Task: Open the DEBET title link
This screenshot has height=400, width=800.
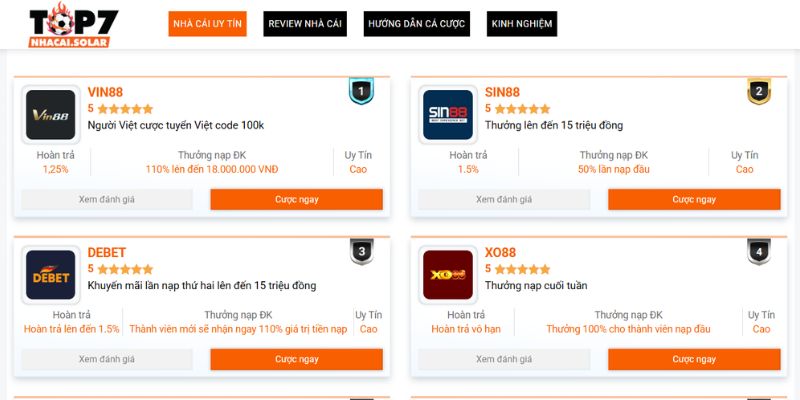Action: 107,253
